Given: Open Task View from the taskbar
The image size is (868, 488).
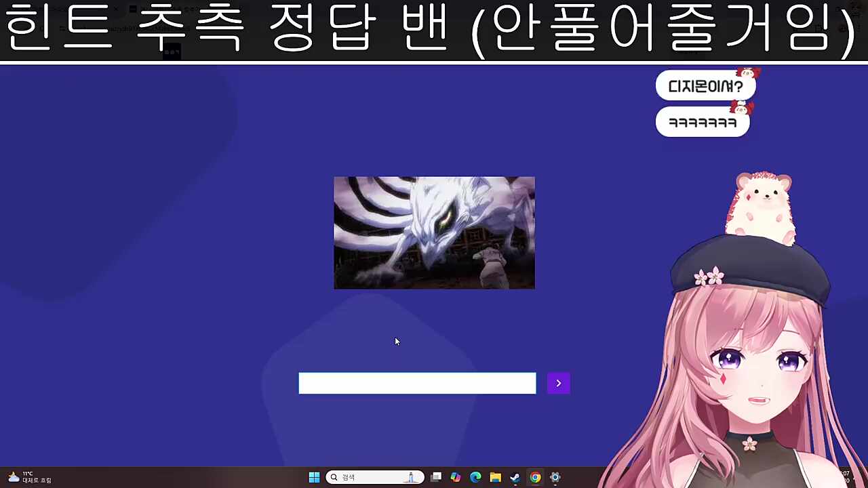Looking at the screenshot, I should [x=436, y=477].
